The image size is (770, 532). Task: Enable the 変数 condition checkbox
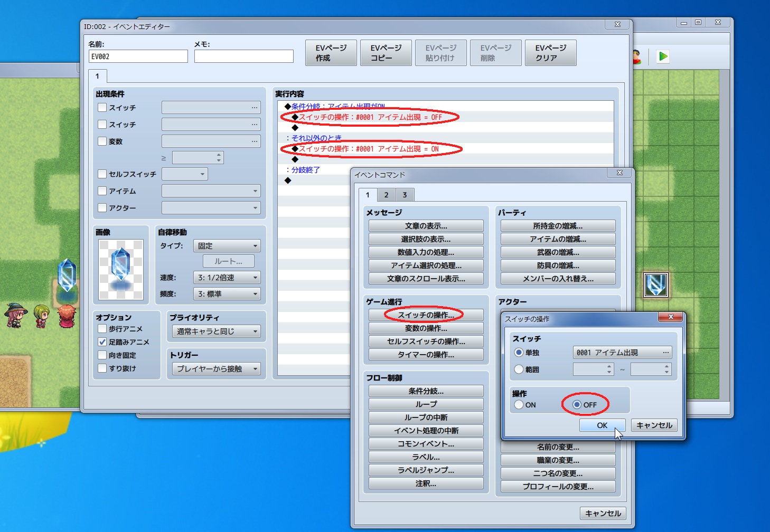102,141
